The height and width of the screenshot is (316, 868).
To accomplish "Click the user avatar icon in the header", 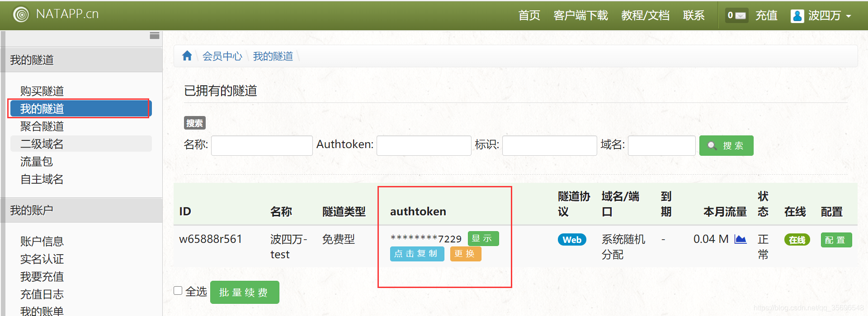I will (797, 16).
